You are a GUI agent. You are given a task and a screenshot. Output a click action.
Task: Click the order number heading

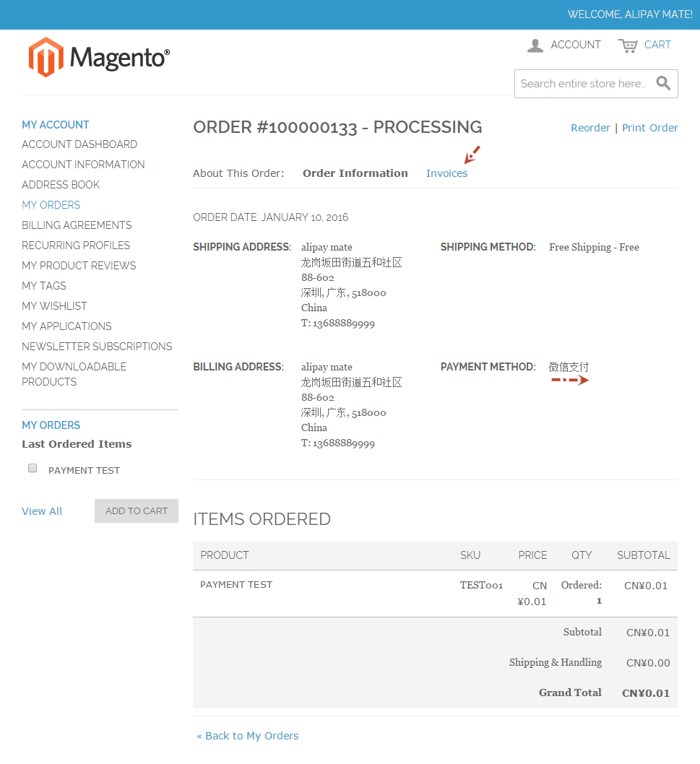(x=337, y=127)
